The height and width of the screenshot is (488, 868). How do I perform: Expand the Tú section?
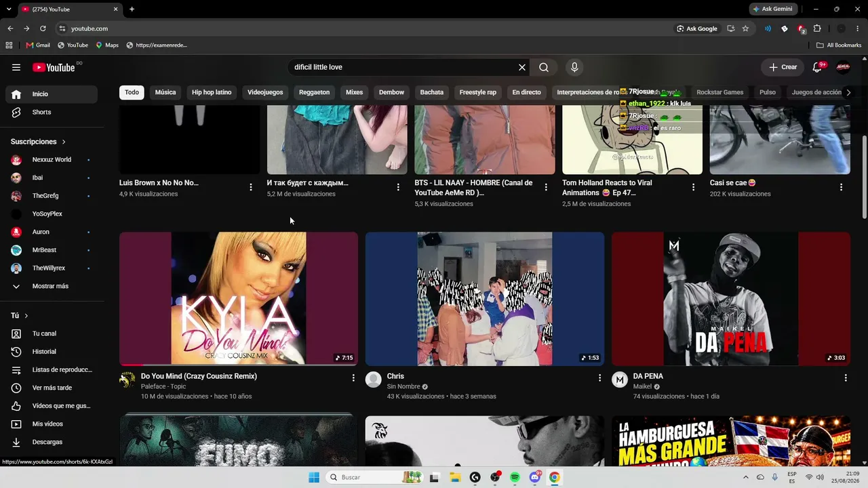pos(20,316)
